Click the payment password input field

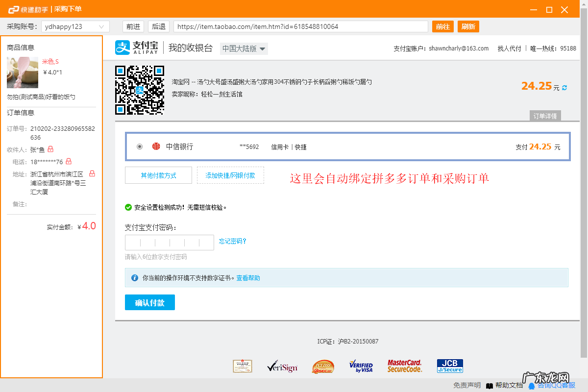(x=170, y=242)
